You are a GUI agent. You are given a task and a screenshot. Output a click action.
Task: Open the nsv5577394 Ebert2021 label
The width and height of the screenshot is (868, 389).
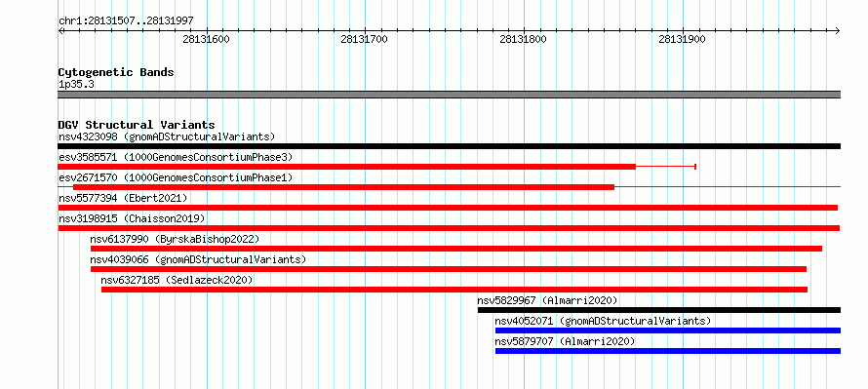point(123,198)
